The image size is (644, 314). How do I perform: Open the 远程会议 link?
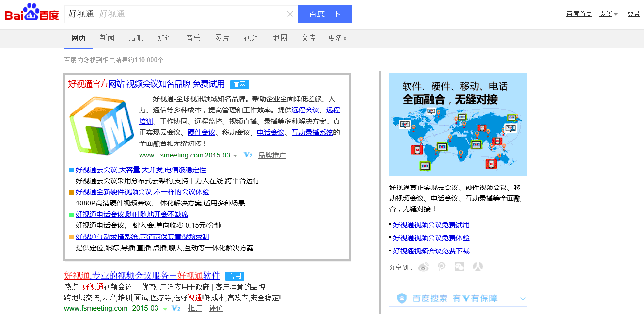click(x=305, y=110)
